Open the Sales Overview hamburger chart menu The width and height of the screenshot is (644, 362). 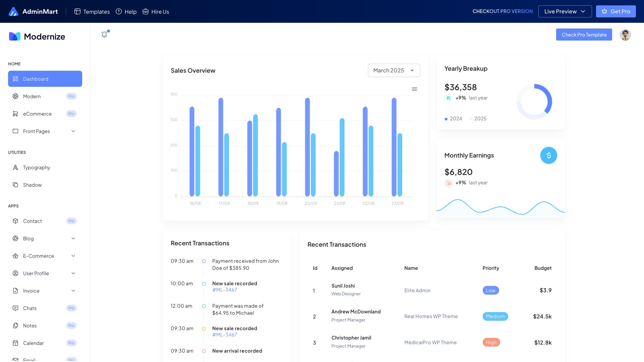[x=414, y=89]
